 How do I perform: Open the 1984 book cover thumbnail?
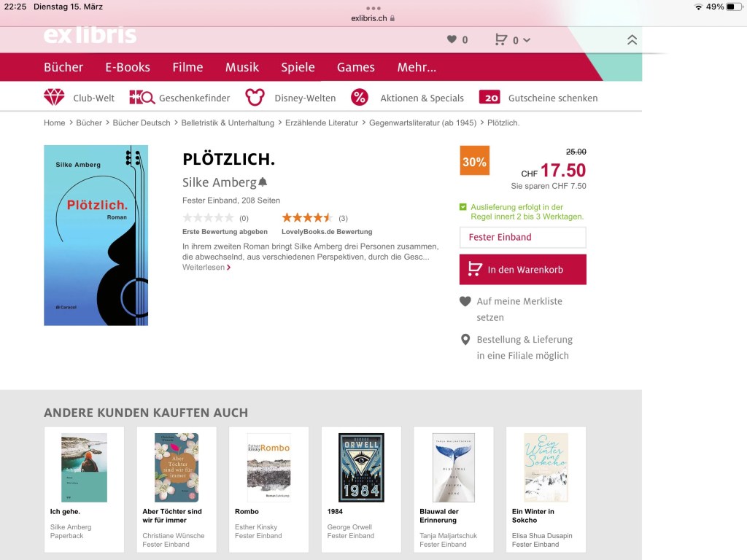coord(361,467)
